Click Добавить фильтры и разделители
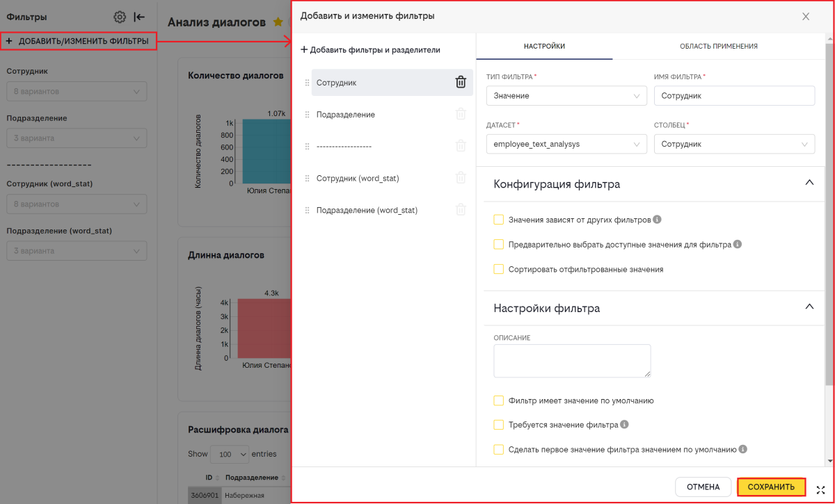This screenshot has height=504, width=835. click(x=370, y=50)
